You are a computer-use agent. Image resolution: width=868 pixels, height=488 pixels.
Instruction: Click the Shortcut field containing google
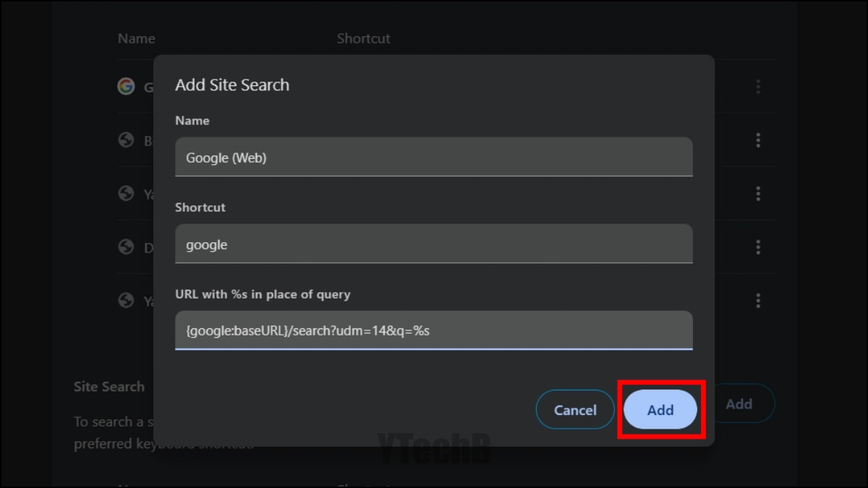(x=434, y=244)
